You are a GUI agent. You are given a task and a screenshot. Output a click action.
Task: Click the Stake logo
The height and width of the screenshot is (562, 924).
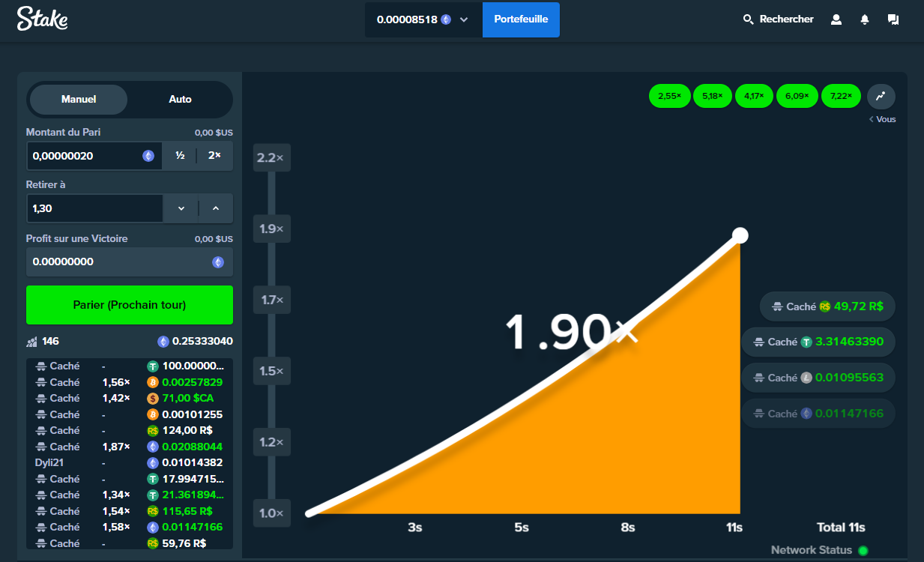[x=43, y=19]
